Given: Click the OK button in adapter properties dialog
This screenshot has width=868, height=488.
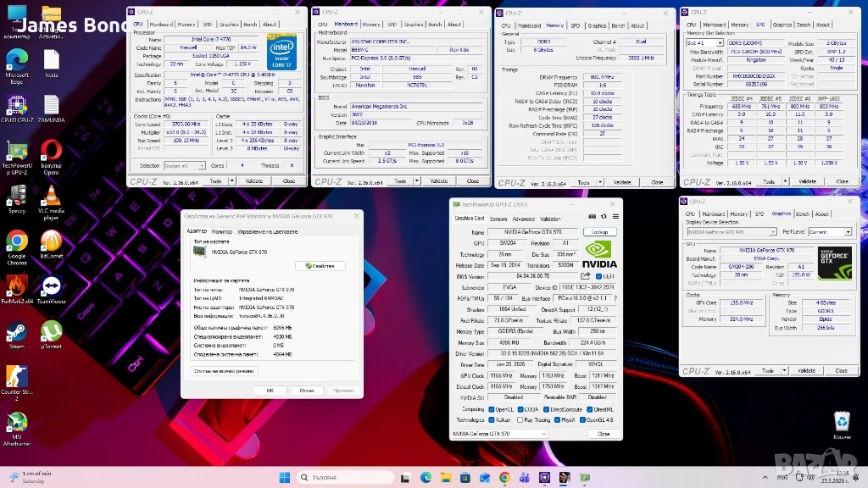Looking at the screenshot, I should point(270,391).
